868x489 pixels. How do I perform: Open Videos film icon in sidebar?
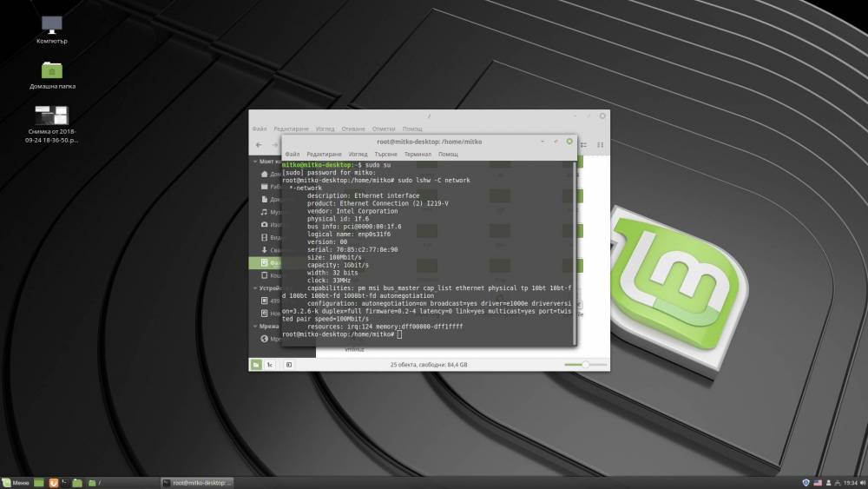coord(265,238)
